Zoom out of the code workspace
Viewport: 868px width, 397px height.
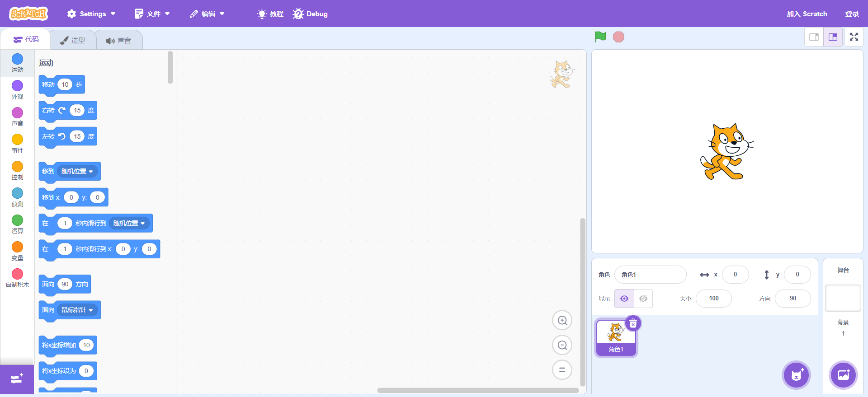562,346
